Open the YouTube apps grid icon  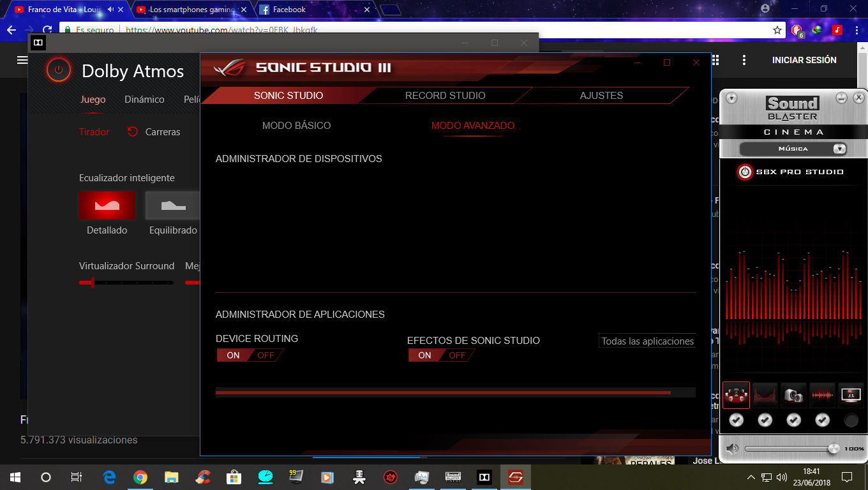click(x=715, y=60)
